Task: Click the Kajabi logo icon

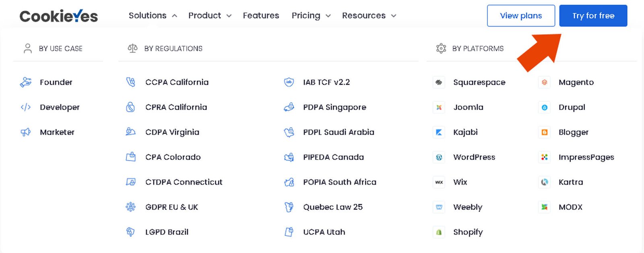Action: pos(439,132)
